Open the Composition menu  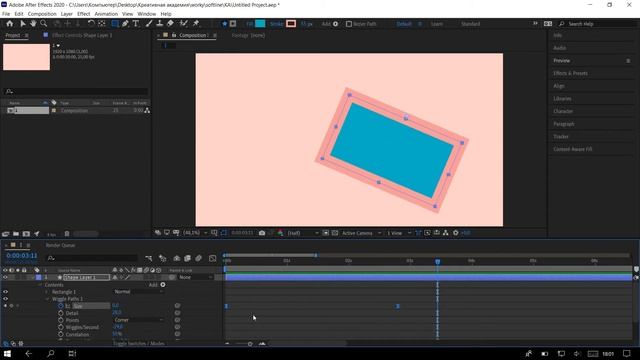pos(42,14)
